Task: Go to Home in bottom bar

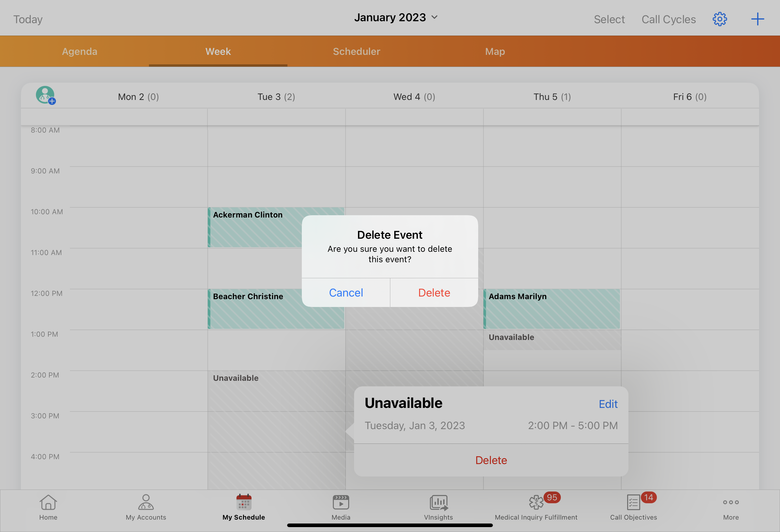Action: (48, 507)
